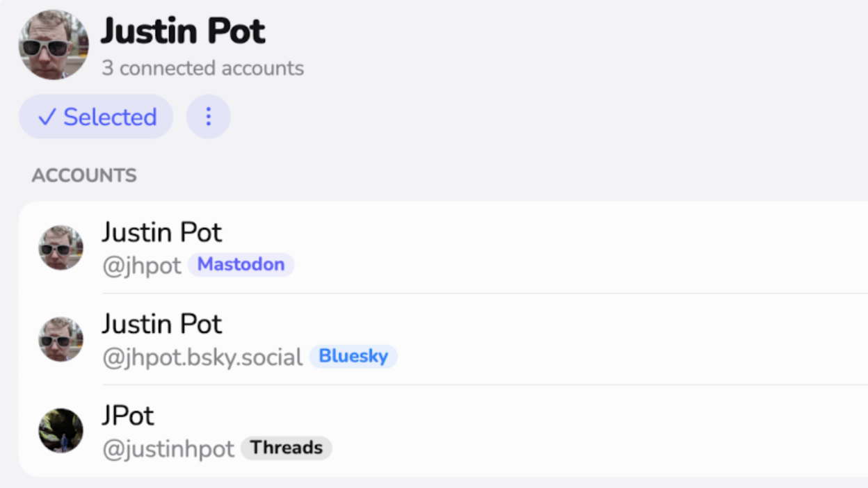Image resolution: width=868 pixels, height=488 pixels.
Task: Click the @jhpot Mastodon handle
Action: [142, 266]
